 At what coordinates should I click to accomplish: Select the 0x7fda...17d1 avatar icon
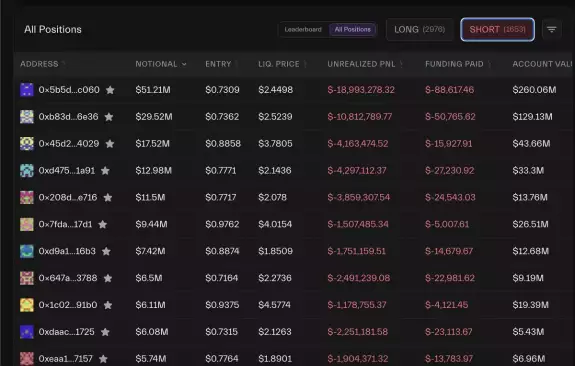click(x=27, y=224)
